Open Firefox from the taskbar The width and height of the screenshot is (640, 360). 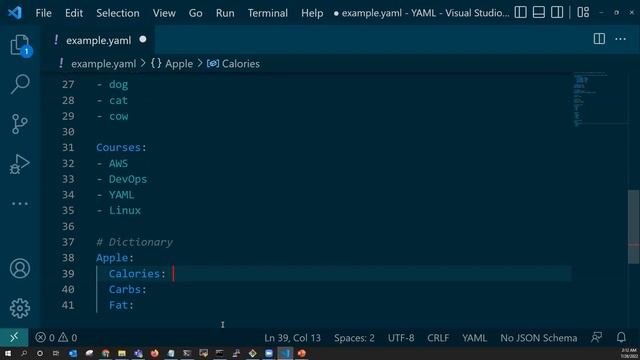point(154,353)
